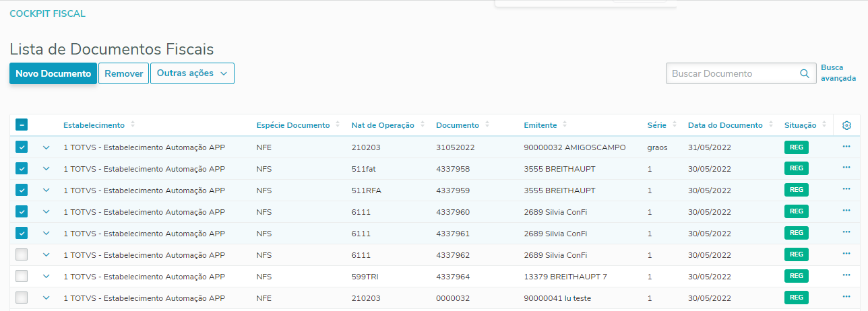Sort by Situação column arrows

[824, 125]
